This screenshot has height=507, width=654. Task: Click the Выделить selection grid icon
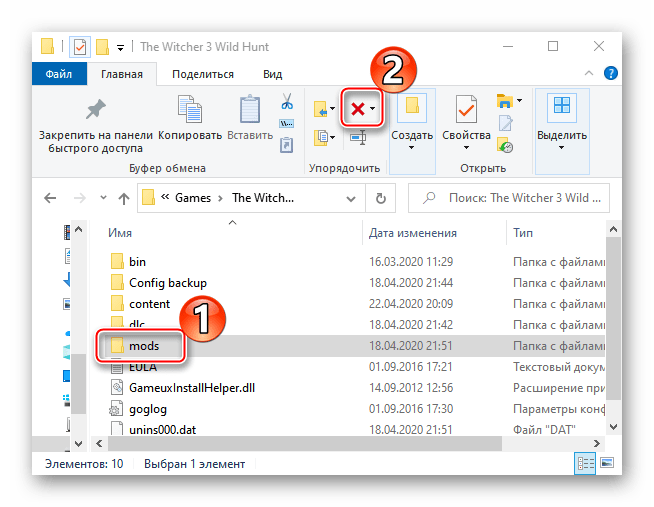click(x=562, y=105)
